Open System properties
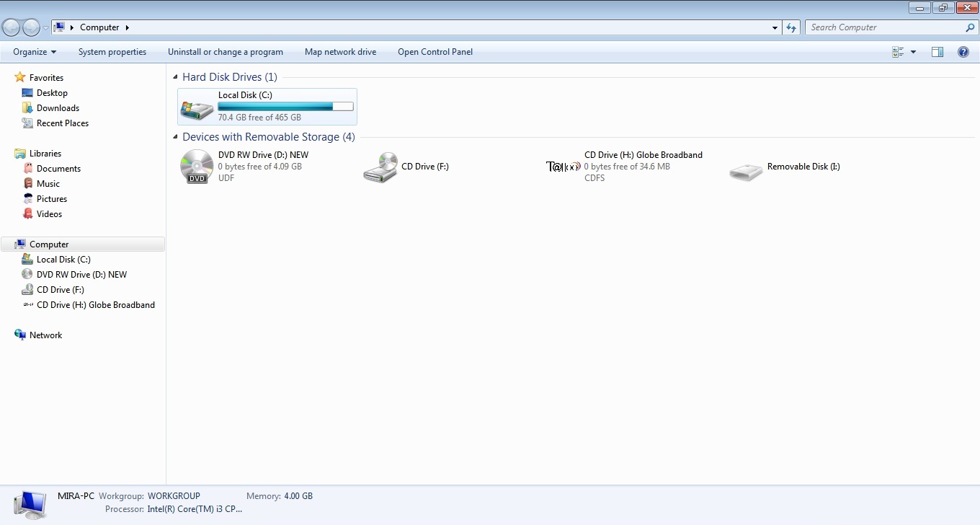Screen dimensions: 980x525 (112, 52)
